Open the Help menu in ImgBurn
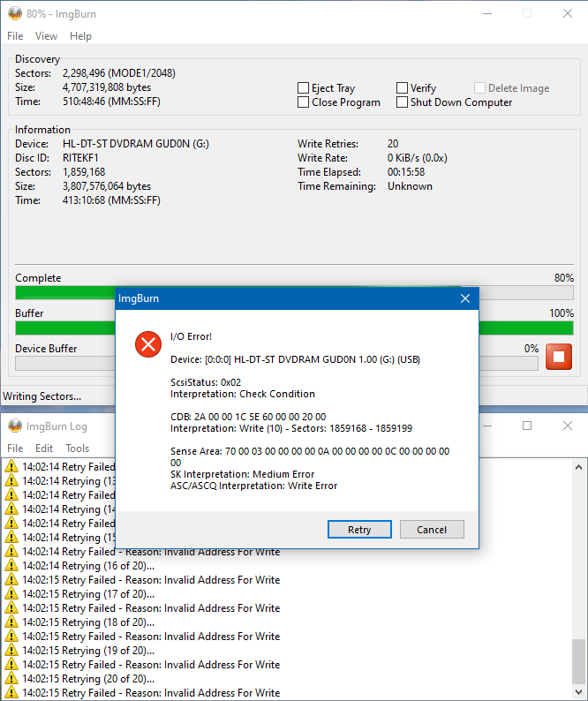588x701 pixels. tap(80, 36)
